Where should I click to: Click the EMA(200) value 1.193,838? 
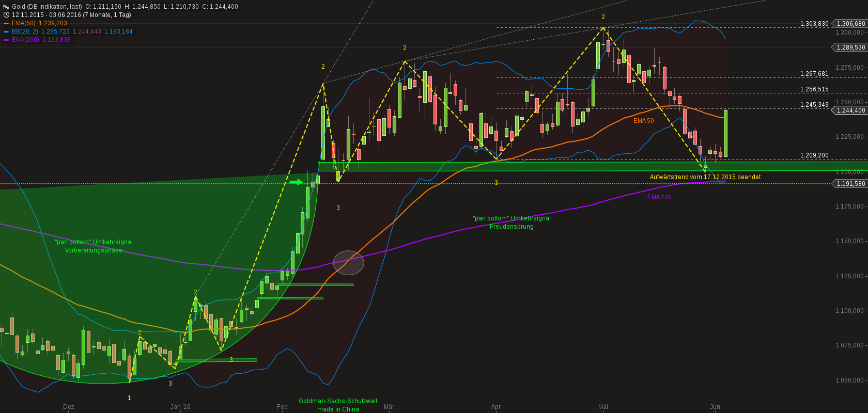pyautogui.click(x=56, y=40)
